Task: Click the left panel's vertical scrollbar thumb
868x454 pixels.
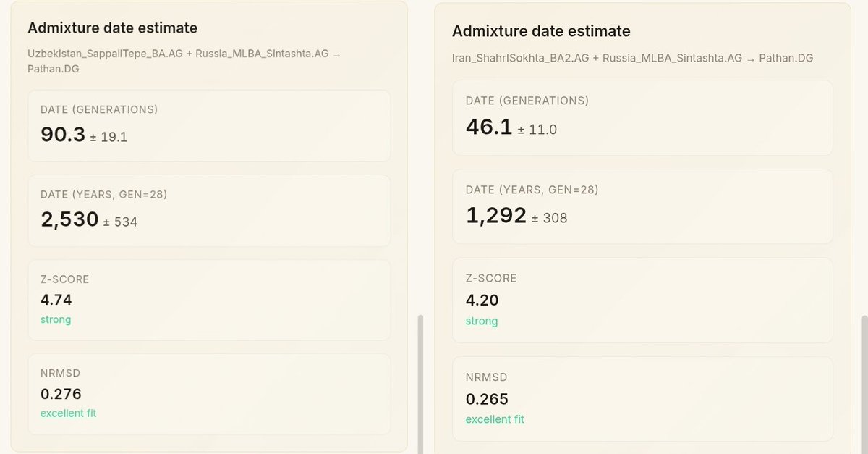Action: [420, 384]
